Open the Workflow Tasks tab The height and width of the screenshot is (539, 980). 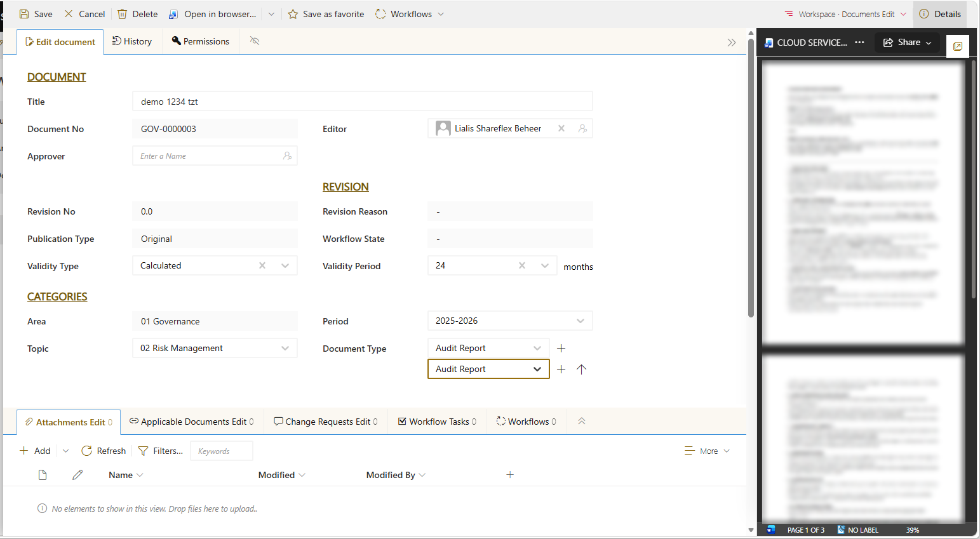coord(437,422)
